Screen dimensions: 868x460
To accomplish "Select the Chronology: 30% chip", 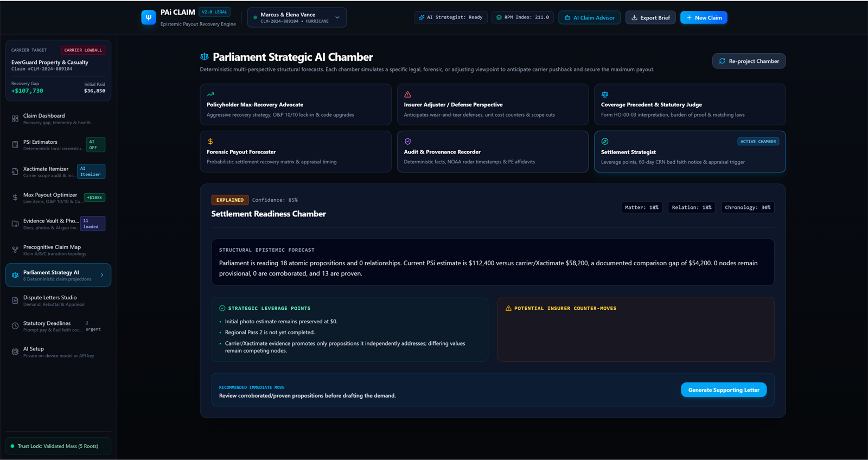I will (x=748, y=207).
